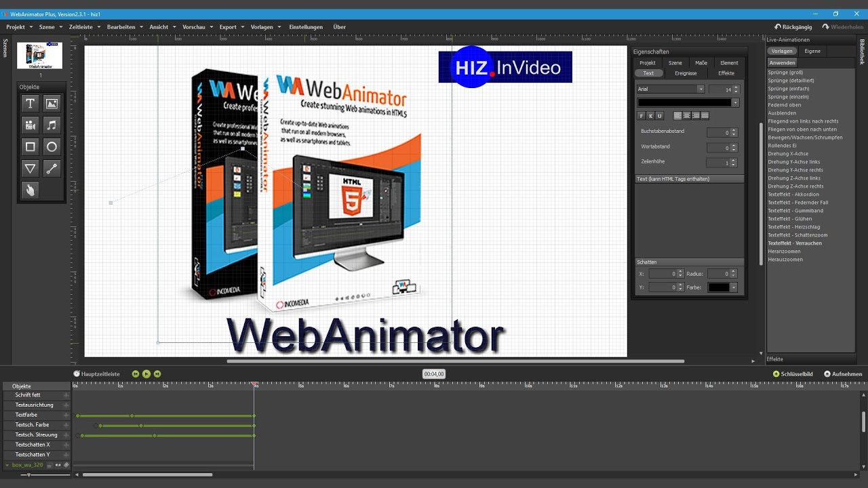This screenshot has height=488, width=868.
Task: Click the Rückgängig undo button
Action: [793, 27]
